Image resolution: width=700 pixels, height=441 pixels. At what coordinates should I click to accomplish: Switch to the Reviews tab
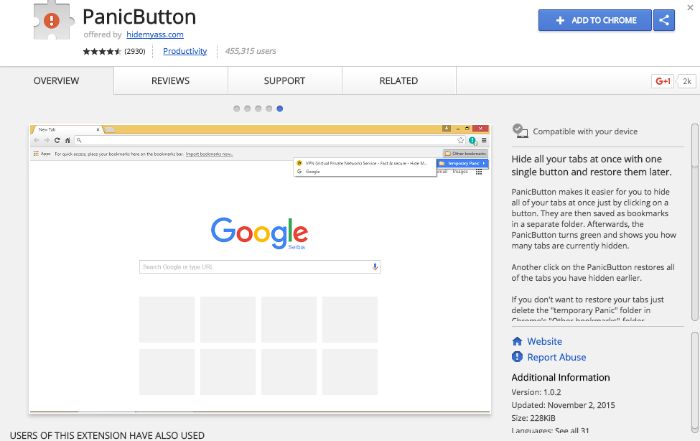(x=171, y=81)
